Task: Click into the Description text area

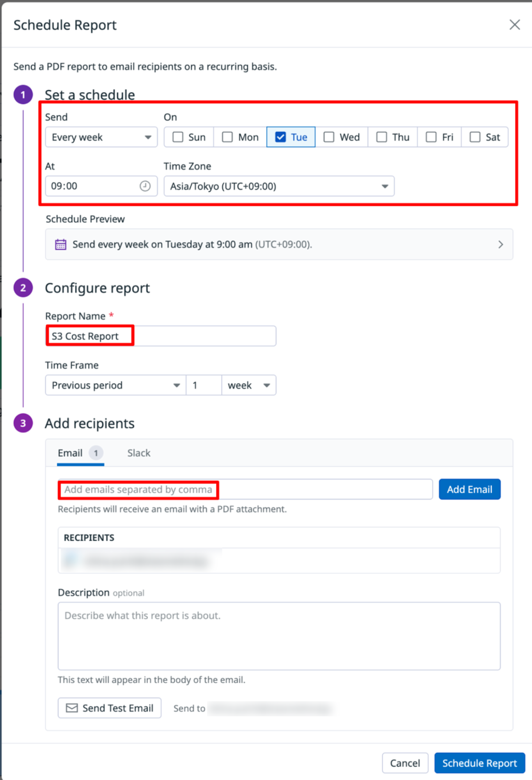Action: pos(279,636)
